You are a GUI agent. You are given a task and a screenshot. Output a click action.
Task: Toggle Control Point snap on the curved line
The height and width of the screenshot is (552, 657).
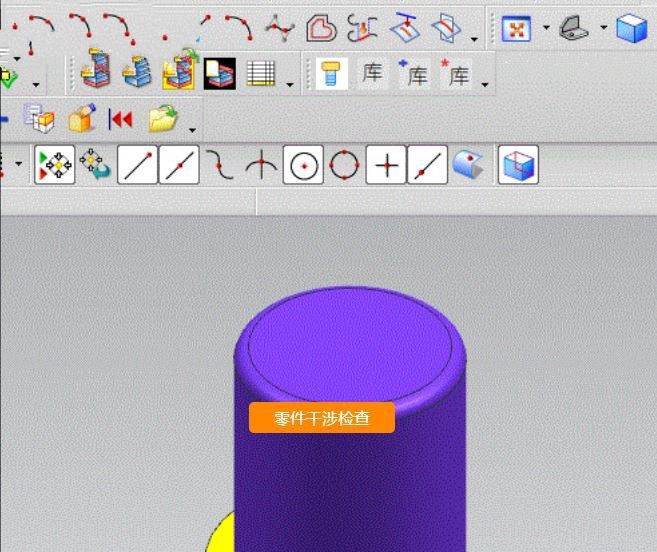220,165
